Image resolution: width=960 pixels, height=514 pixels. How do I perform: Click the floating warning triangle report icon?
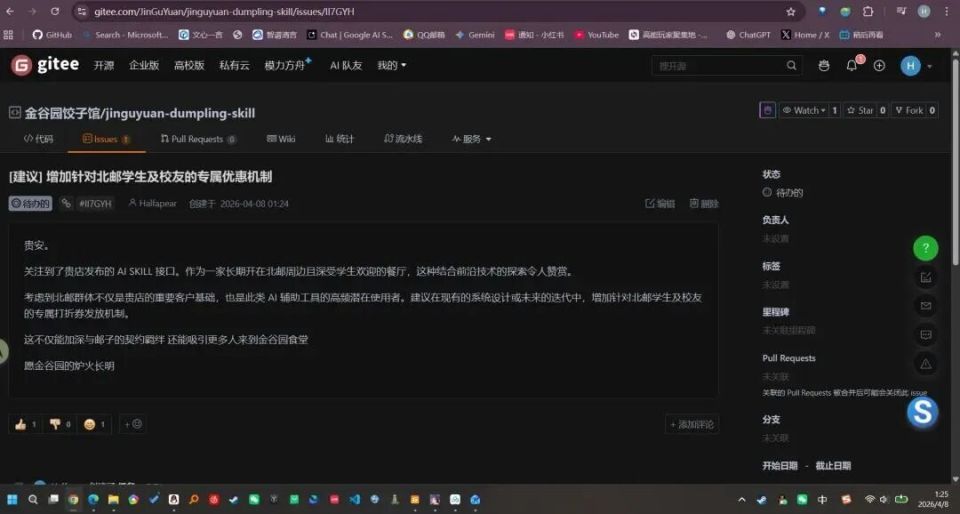pyautogui.click(x=926, y=364)
